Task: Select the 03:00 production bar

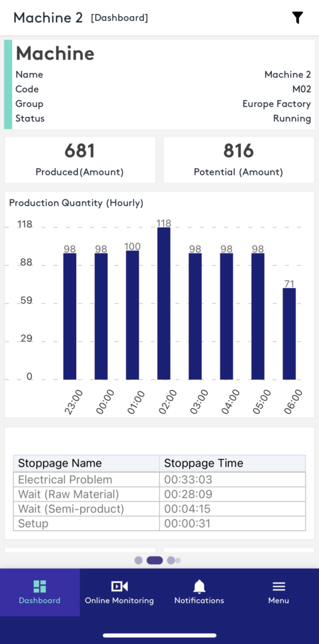Action: [195, 316]
